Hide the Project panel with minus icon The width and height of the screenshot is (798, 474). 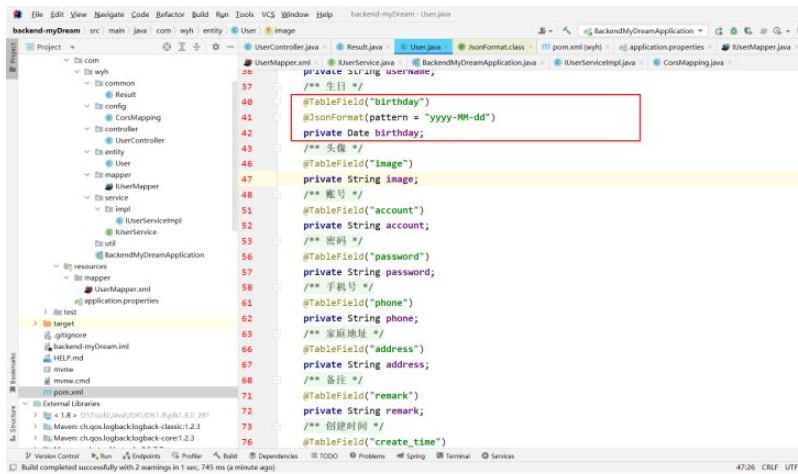pyautogui.click(x=230, y=47)
